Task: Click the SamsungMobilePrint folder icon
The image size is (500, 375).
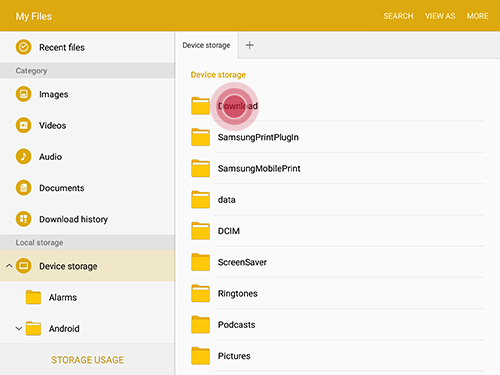Action: pyautogui.click(x=200, y=168)
